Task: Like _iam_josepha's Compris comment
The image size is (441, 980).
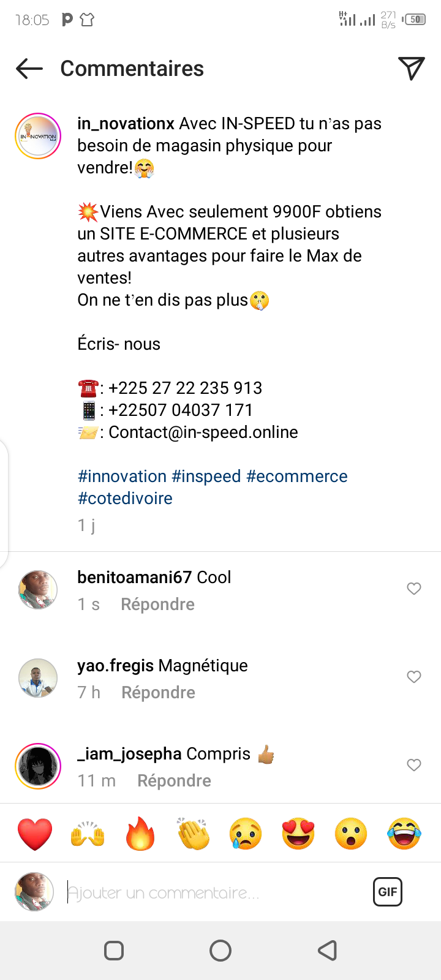Action: click(414, 765)
